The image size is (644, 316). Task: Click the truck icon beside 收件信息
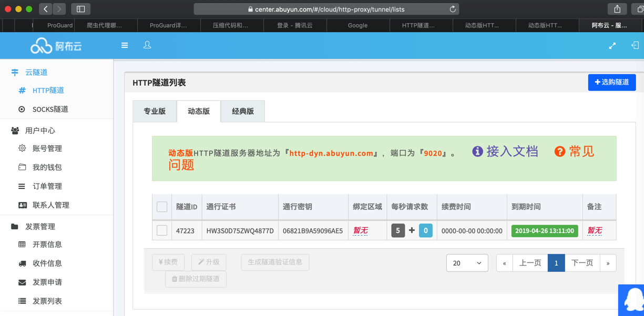[x=22, y=264]
